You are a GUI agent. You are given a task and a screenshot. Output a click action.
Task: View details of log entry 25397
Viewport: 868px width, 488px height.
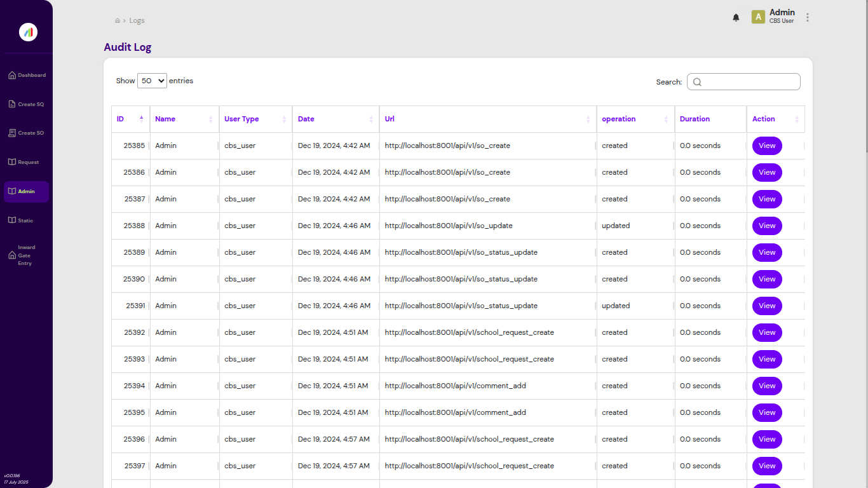(767, 466)
